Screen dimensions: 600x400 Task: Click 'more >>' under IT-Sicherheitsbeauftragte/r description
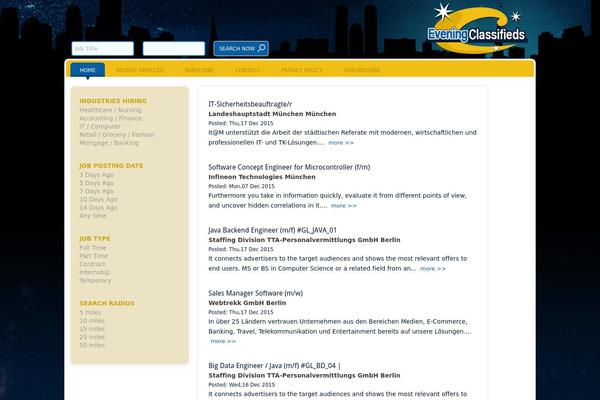341,142
